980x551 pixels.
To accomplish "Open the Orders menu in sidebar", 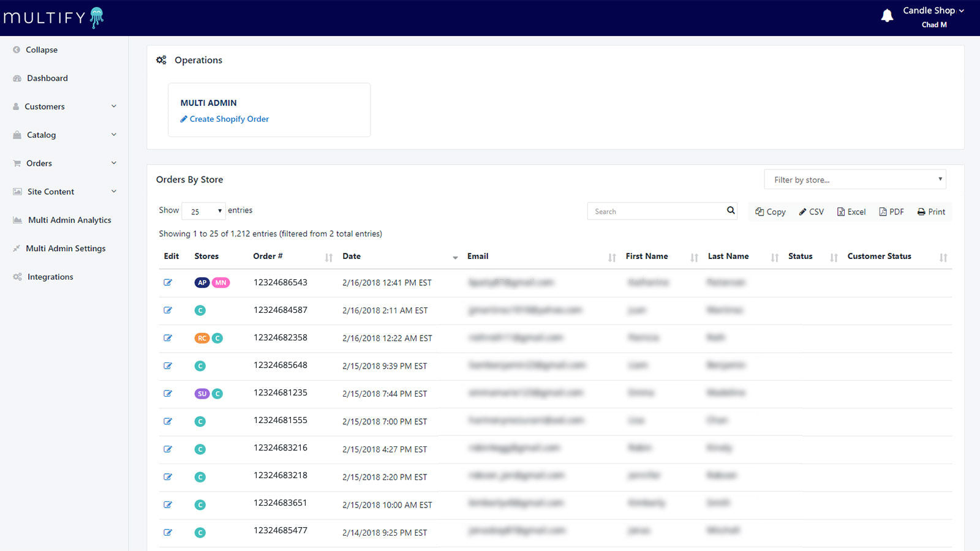I will point(38,163).
